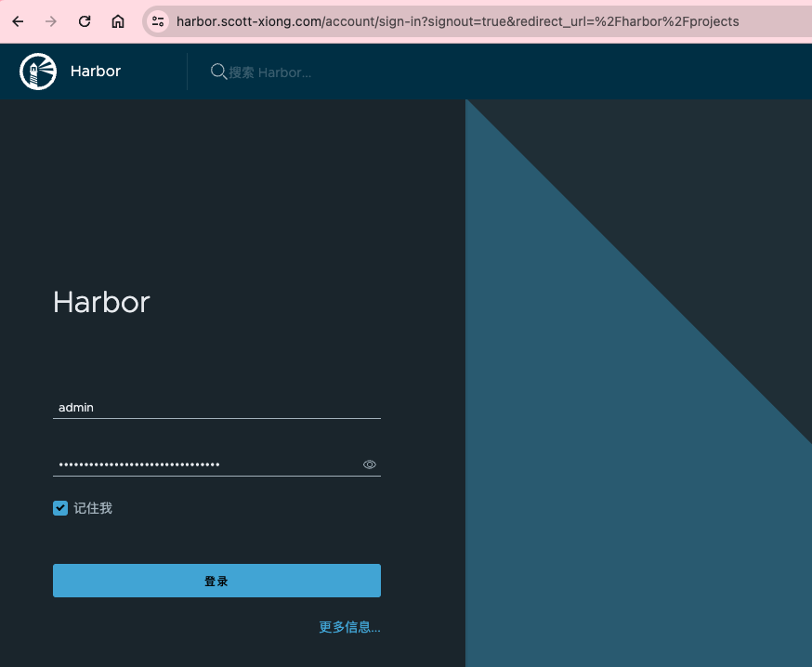Screen dimensions: 812x667
Task: Click the large Harbor heading text
Action: [x=101, y=302]
